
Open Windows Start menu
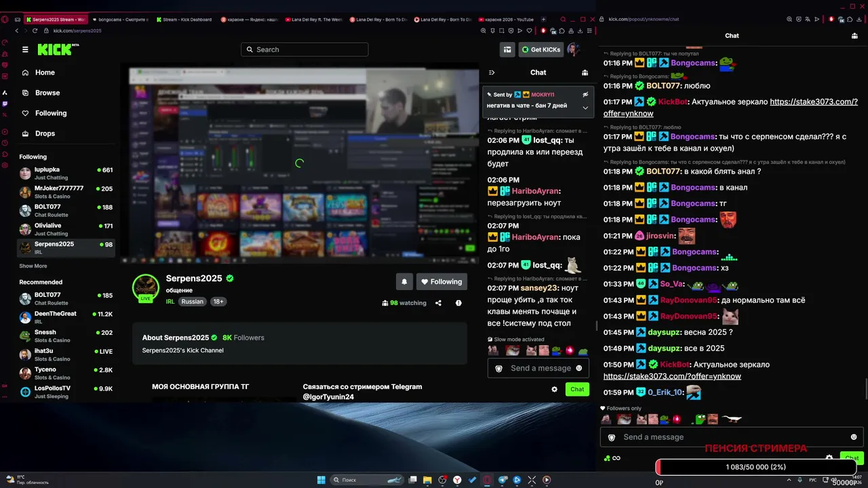[x=321, y=480]
